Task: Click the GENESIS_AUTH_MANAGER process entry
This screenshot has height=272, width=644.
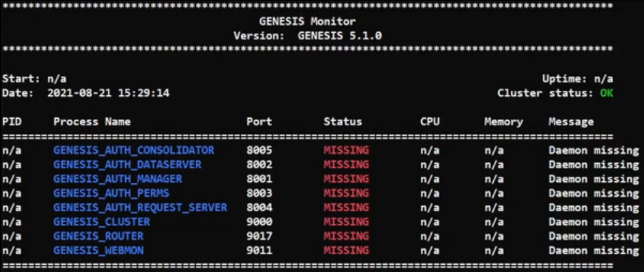Action: point(117,180)
